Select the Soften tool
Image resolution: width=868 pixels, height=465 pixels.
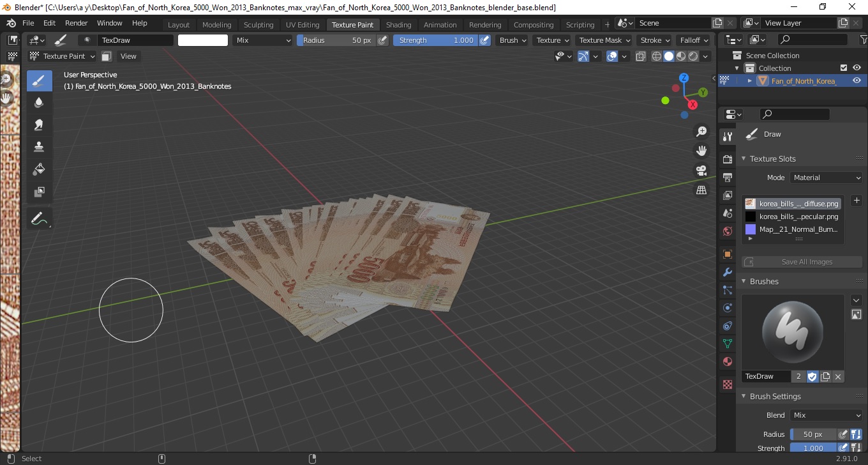point(39,103)
